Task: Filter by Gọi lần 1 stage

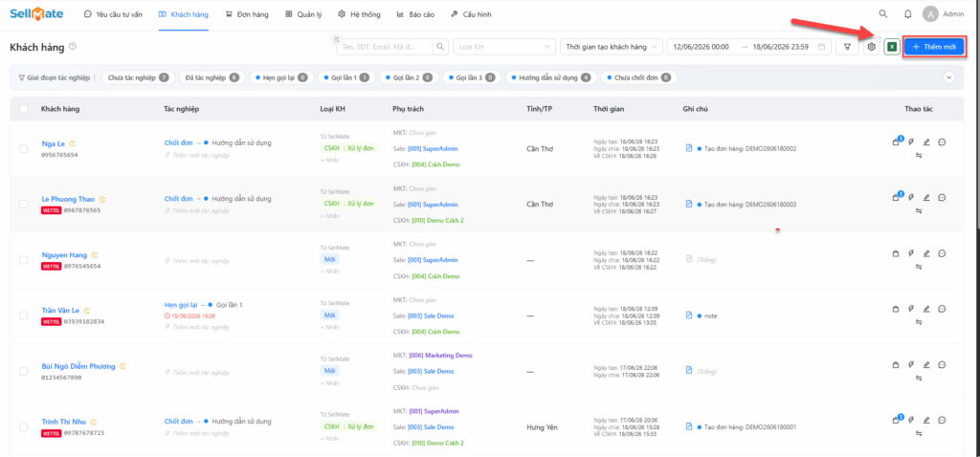Action: click(x=346, y=78)
